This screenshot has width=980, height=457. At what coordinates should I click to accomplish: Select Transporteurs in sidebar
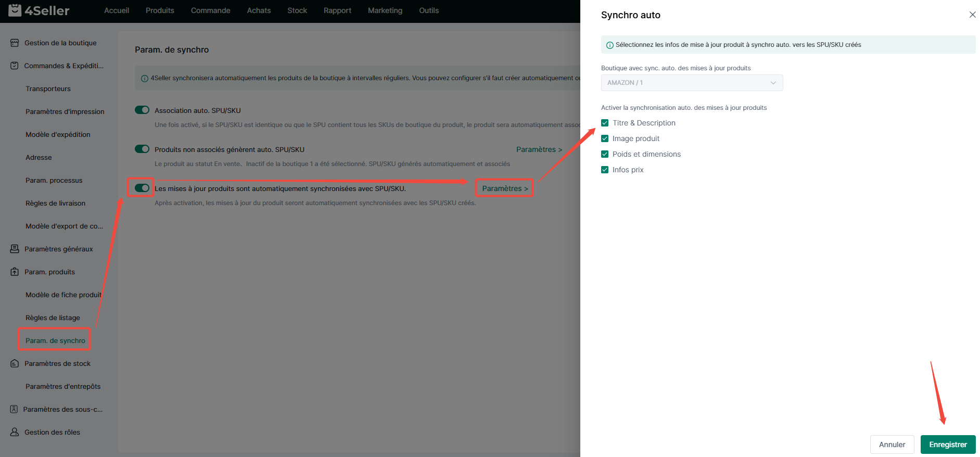click(48, 88)
